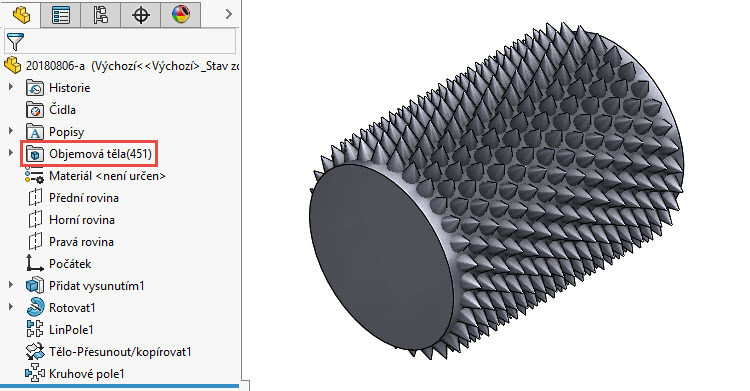Expand the Popisy annotations folder
750x391 pixels.
(x=11, y=132)
